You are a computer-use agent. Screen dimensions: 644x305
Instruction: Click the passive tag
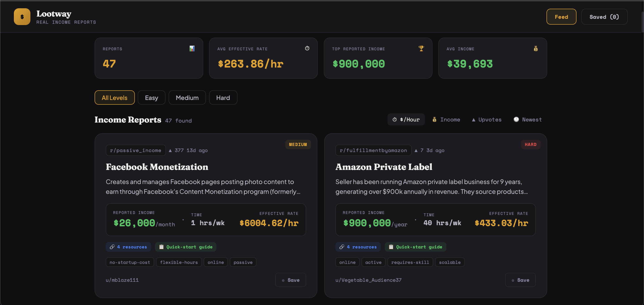[243, 262]
